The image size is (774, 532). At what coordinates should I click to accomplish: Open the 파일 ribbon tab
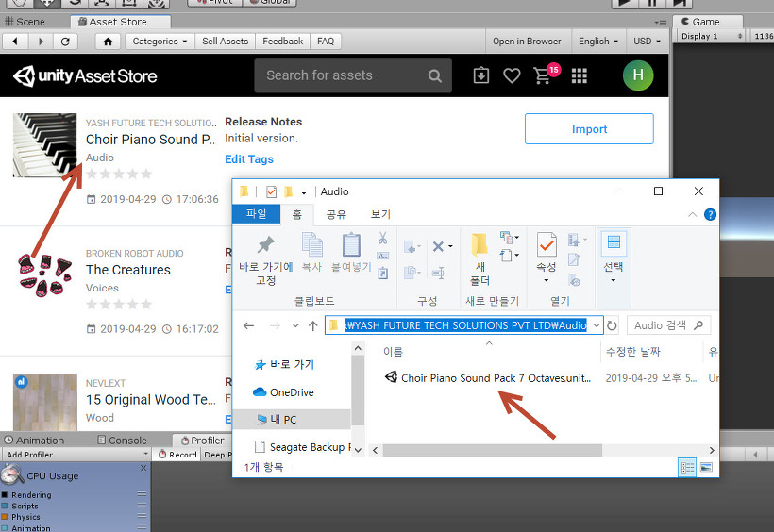256,214
